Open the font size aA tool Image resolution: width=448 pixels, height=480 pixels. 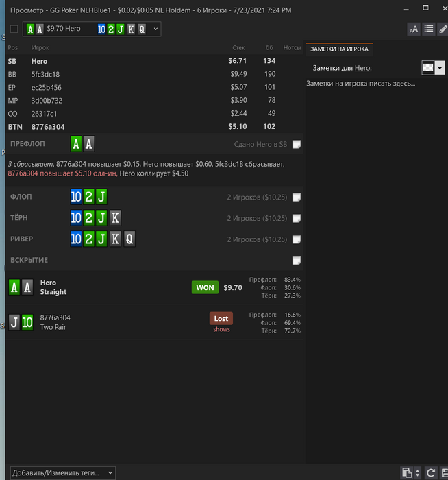(414, 29)
